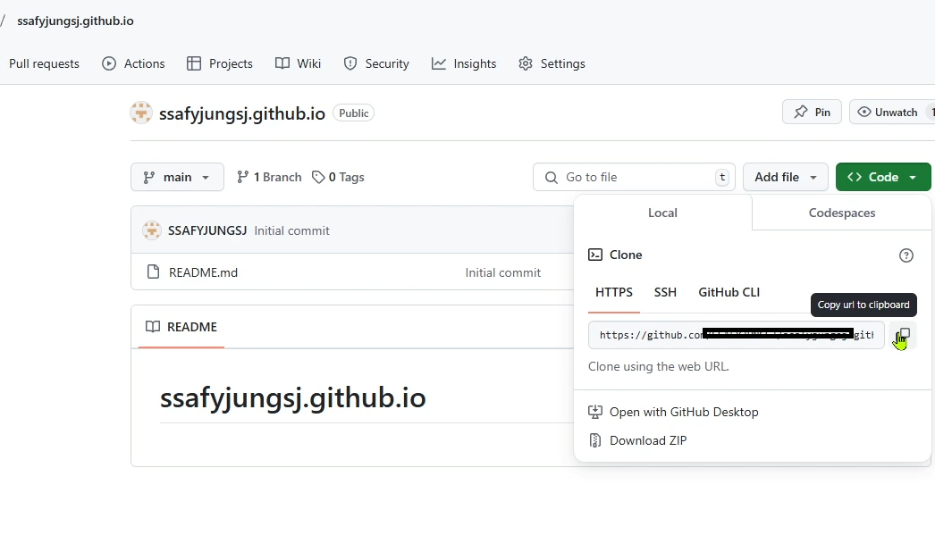Select the SSH clone option
Screen dimensions: 935x560
pos(665,293)
